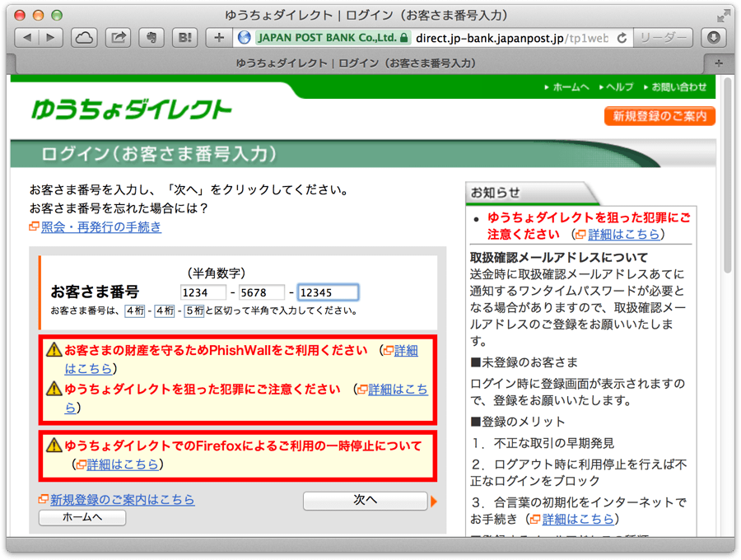Click the address bar URL field
This screenshot has height=560, width=741.
coord(512,38)
